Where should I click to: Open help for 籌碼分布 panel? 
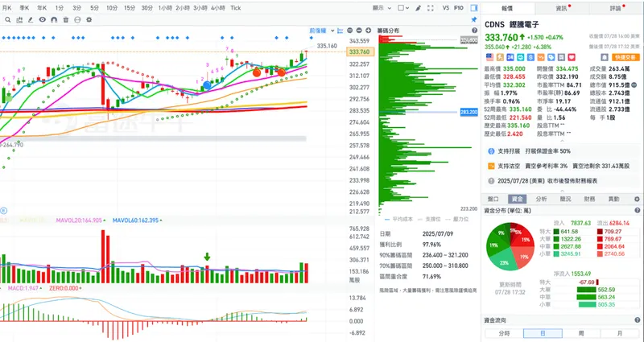coord(474,31)
